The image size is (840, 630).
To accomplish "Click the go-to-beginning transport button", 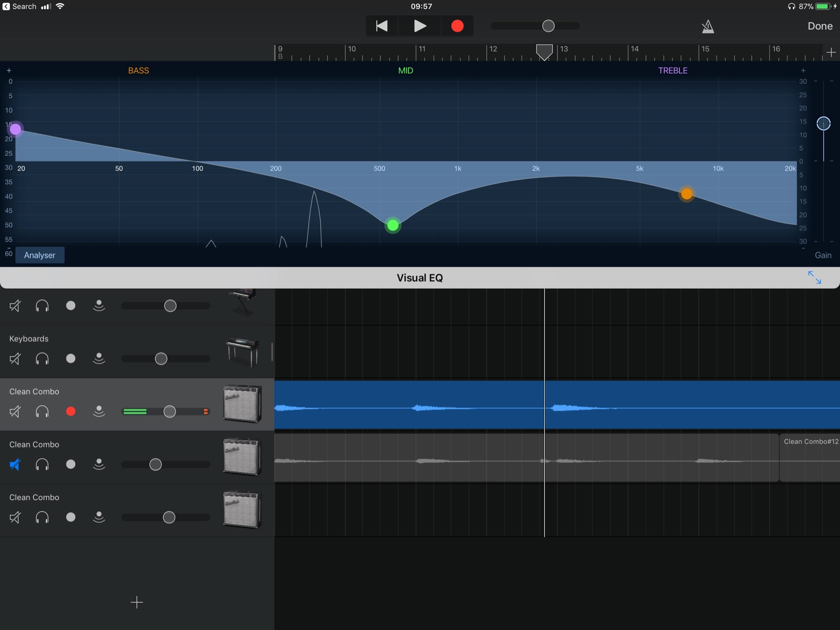I will (x=381, y=26).
